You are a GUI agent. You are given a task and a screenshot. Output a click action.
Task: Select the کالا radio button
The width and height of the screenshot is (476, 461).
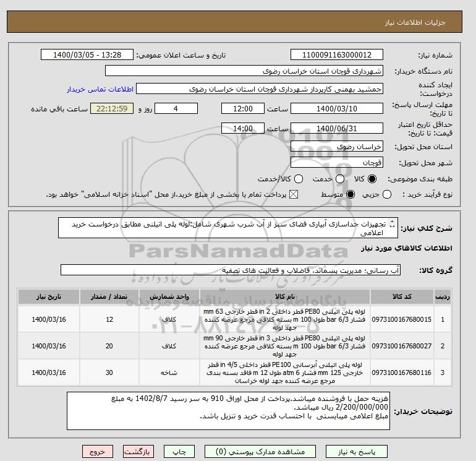tap(372, 179)
